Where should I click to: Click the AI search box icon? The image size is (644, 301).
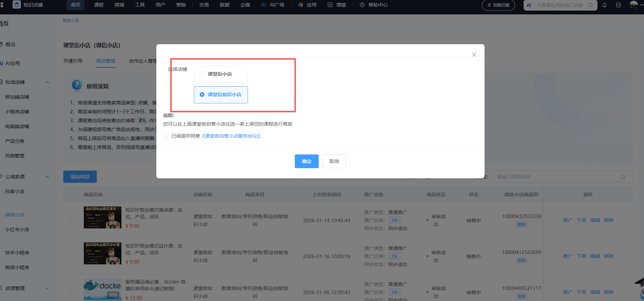529,5
